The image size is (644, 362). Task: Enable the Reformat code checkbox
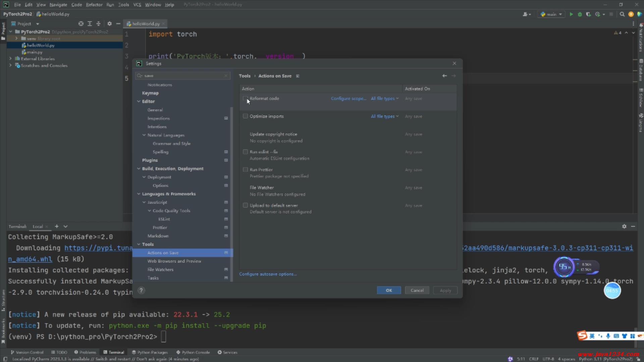pos(245,99)
